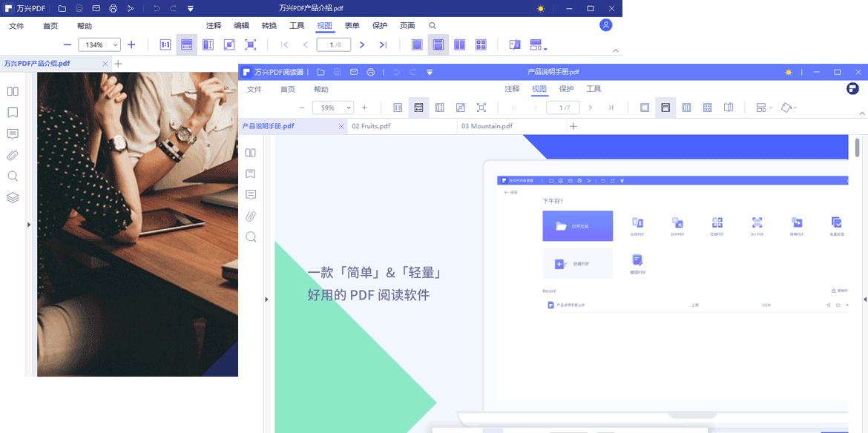The width and height of the screenshot is (868, 433).
Task: Toggle thumbnail grid view in 万兴PDF window
Action: (x=481, y=44)
